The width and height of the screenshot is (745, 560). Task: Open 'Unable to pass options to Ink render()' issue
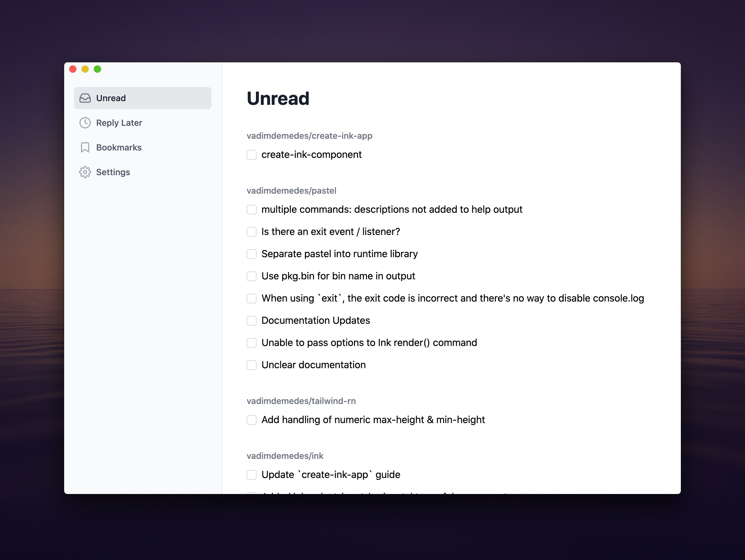(369, 343)
